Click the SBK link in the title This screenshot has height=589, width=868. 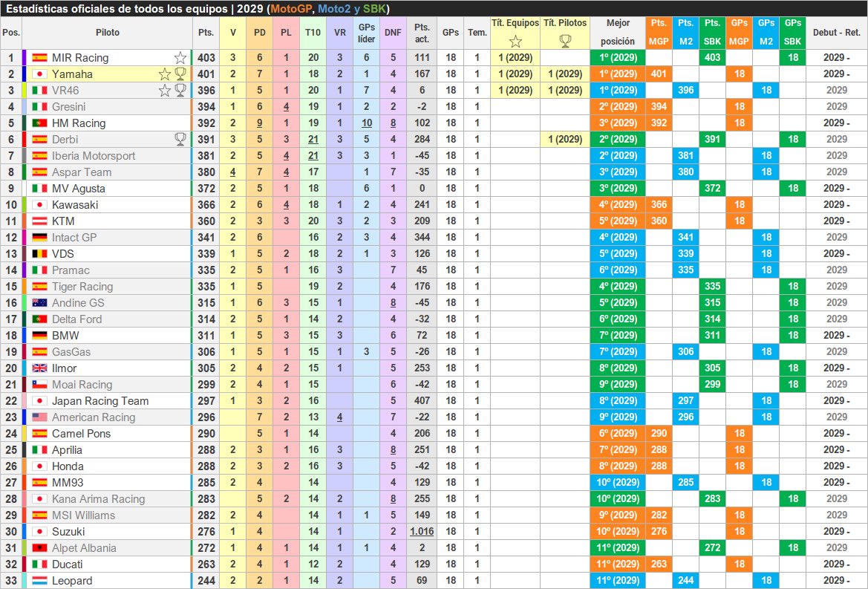click(374, 9)
